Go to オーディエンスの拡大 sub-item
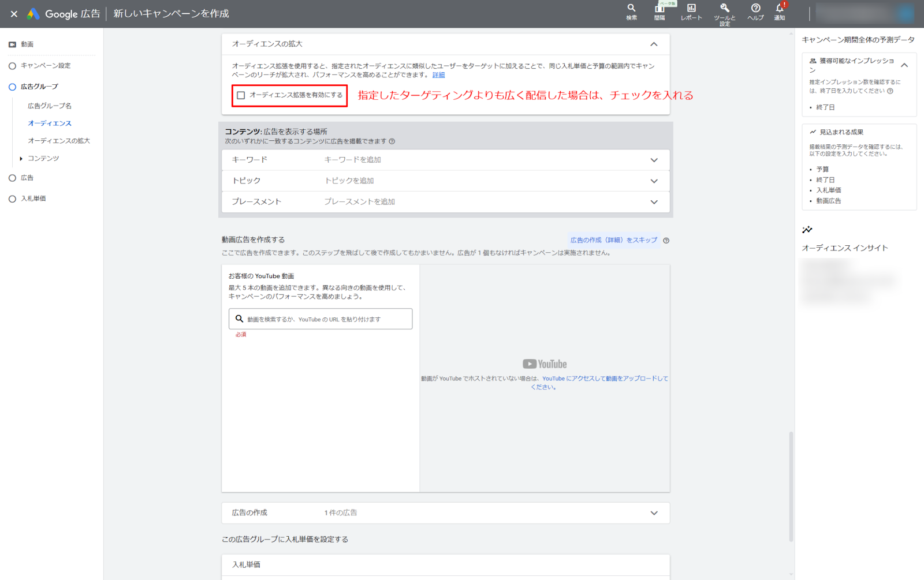Image resolution: width=924 pixels, height=580 pixels. click(x=59, y=141)
